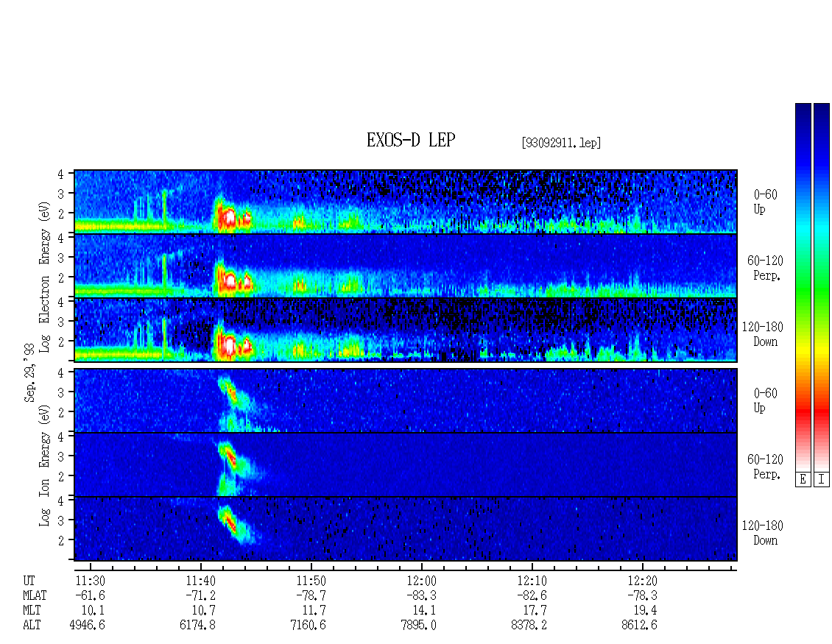832x644 pixels.
Task: Click the ALT row label
Action: pos(32,626)
